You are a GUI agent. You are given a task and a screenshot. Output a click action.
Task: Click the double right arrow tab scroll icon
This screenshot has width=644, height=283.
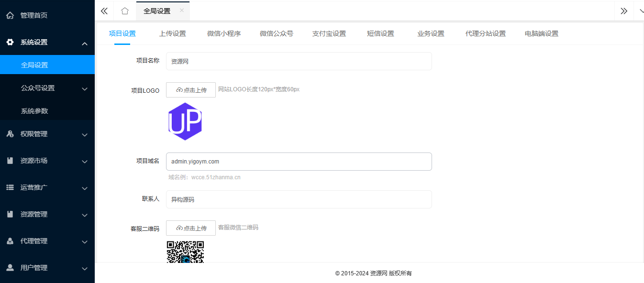pos(623,11)
